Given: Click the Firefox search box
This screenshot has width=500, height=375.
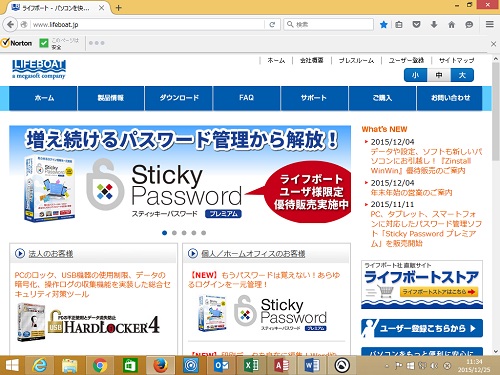Looking at the screenshot, I should click(328, 24).
